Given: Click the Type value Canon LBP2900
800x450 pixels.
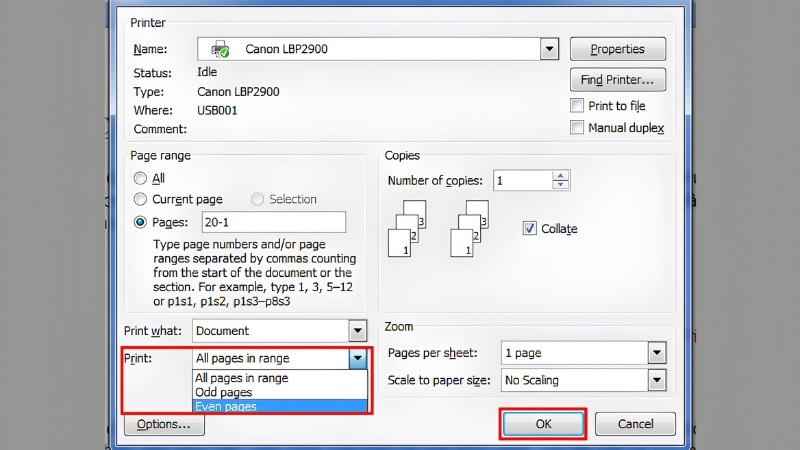Looking at the screenshot, I should (238, 92).
